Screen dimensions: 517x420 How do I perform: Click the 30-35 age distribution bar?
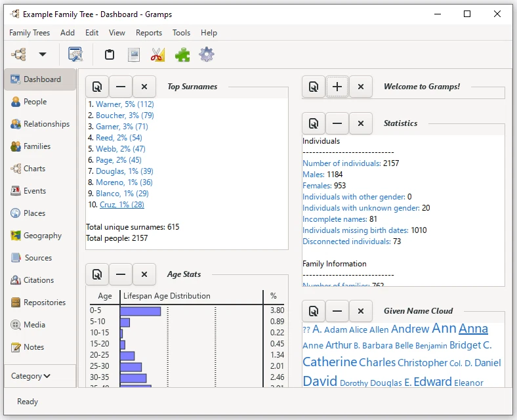point(133,378)
